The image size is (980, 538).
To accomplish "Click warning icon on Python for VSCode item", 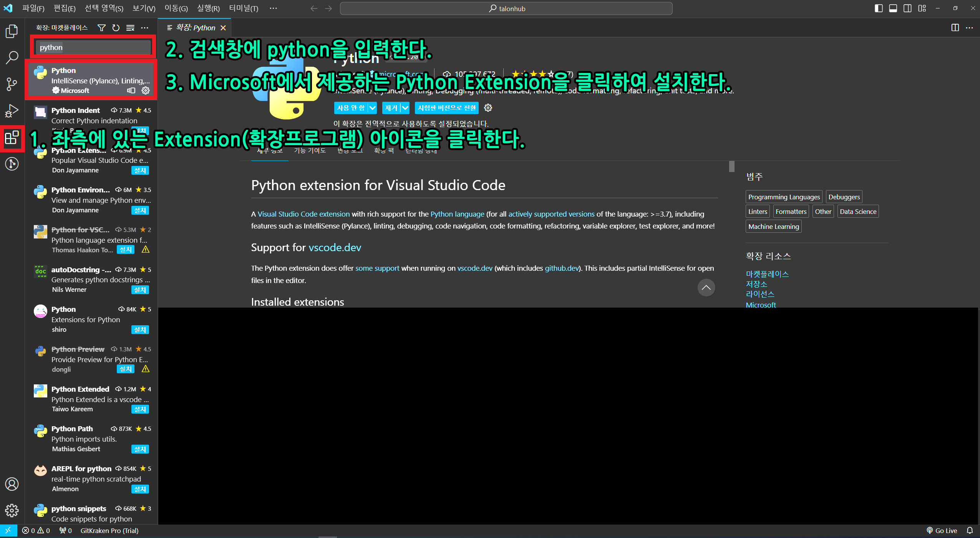I will [x=146, y=250].
